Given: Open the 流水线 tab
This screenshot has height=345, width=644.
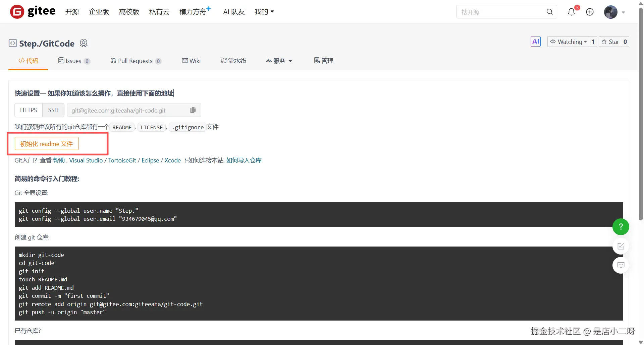Looking at the screenshot, I should tap(233, 61).
